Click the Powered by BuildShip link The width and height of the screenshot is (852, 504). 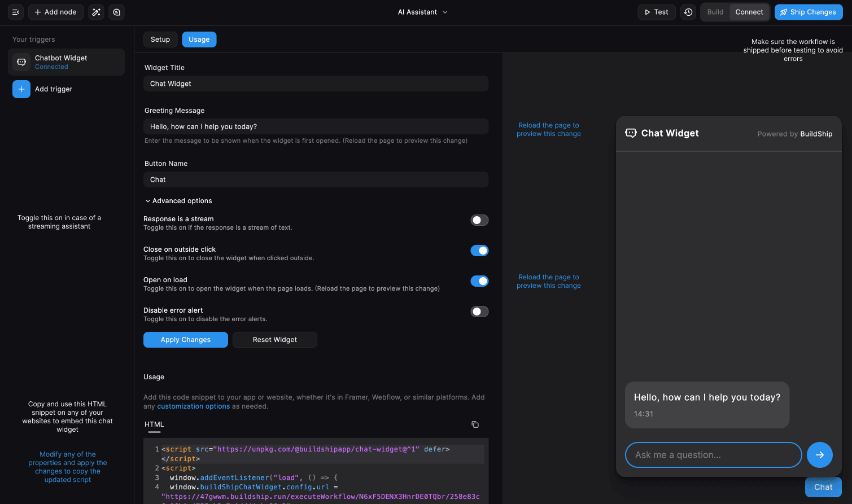pos(795,134)
